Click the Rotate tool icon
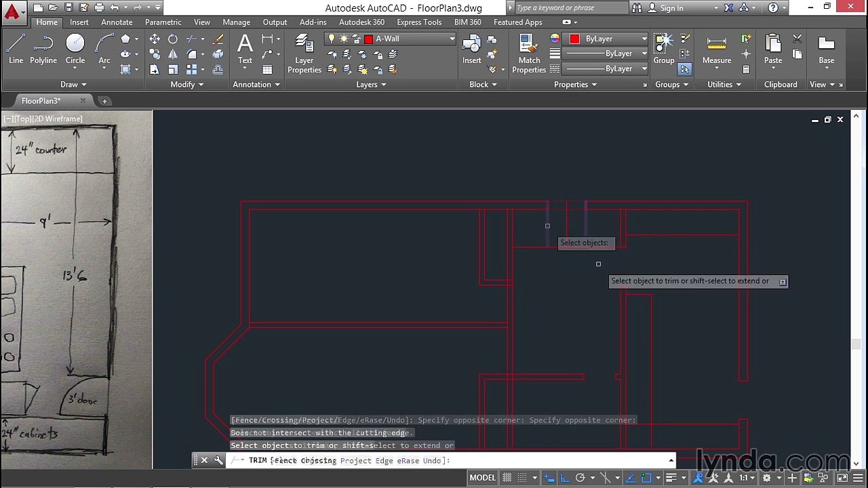 pos(173,39)
